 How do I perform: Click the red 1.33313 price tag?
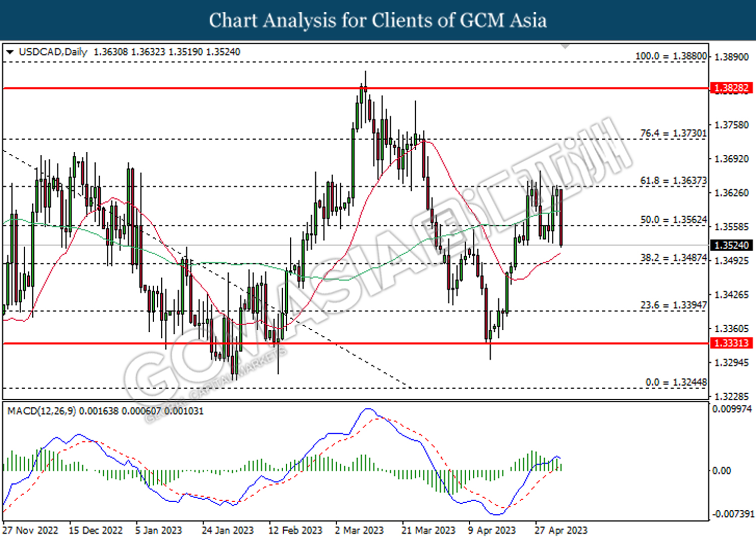[731, 343]
